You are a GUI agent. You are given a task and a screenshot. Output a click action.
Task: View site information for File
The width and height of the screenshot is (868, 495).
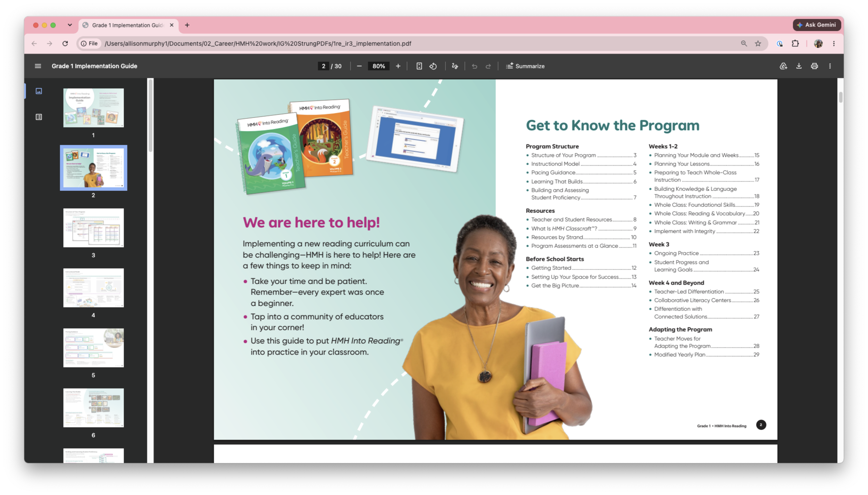[89, 43]
